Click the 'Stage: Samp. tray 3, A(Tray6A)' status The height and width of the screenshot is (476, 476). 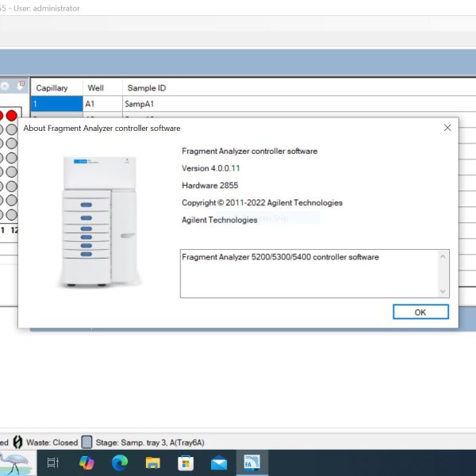150,443
